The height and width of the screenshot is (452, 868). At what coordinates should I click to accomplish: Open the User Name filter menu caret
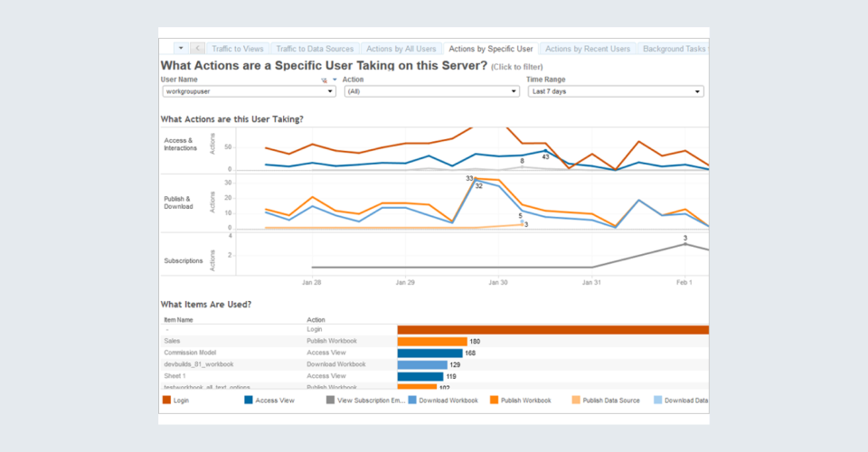(334, 80)
